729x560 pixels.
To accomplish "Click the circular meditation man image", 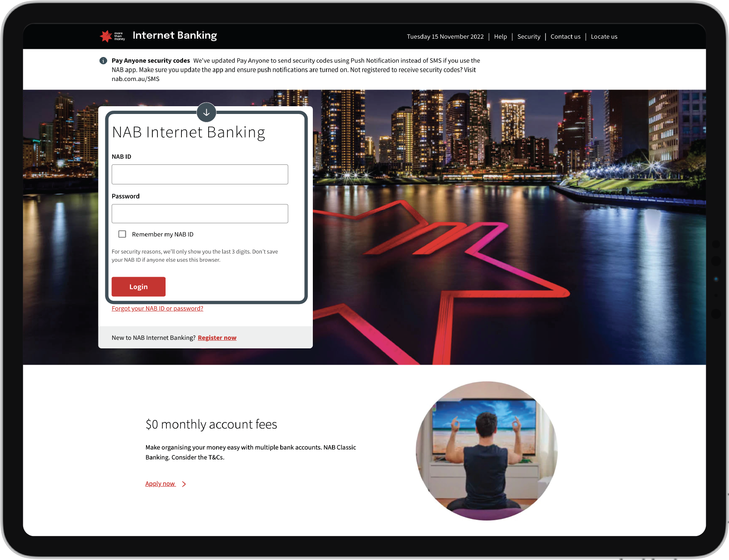I will (487, 451).
